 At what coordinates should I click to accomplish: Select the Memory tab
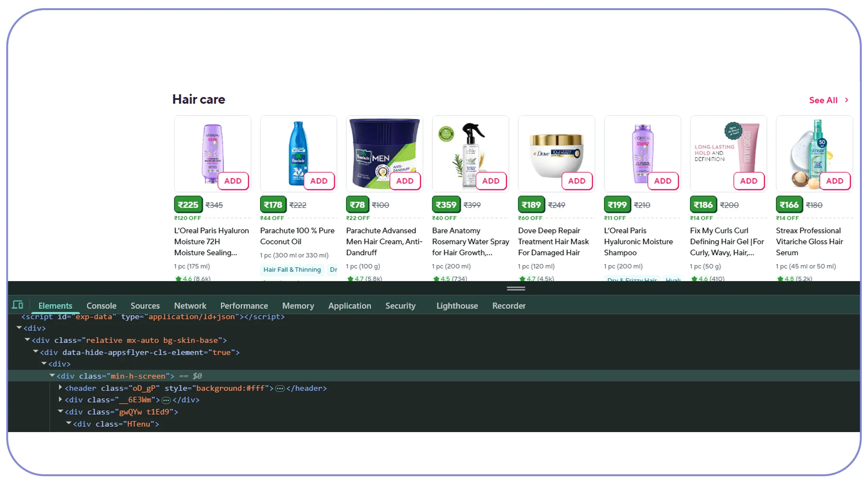pos(298,306)
